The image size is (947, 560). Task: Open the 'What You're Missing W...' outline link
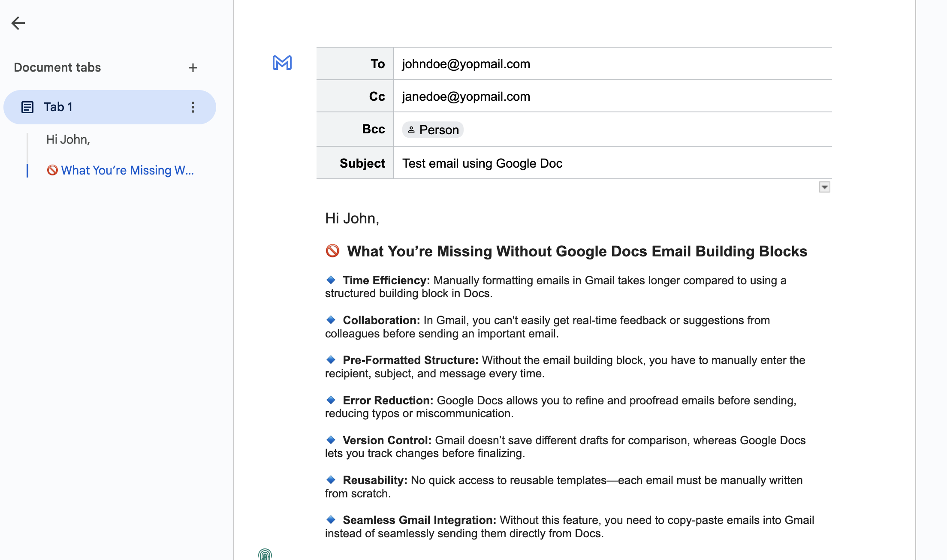click(127, 170)
